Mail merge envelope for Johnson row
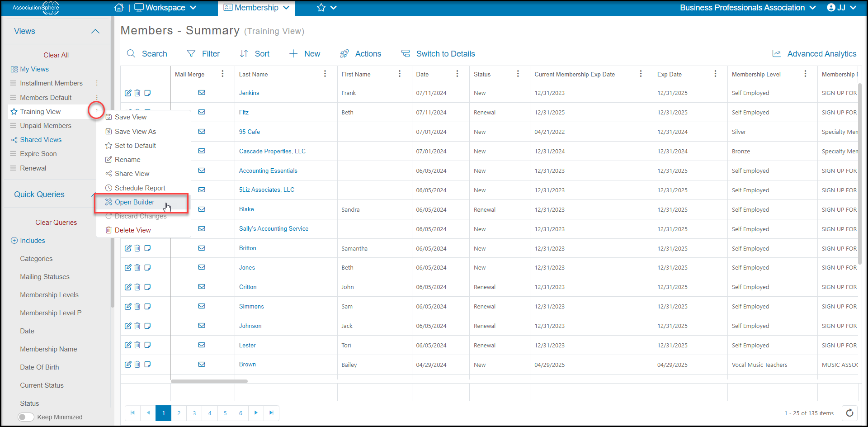 (x=202, y=326)
